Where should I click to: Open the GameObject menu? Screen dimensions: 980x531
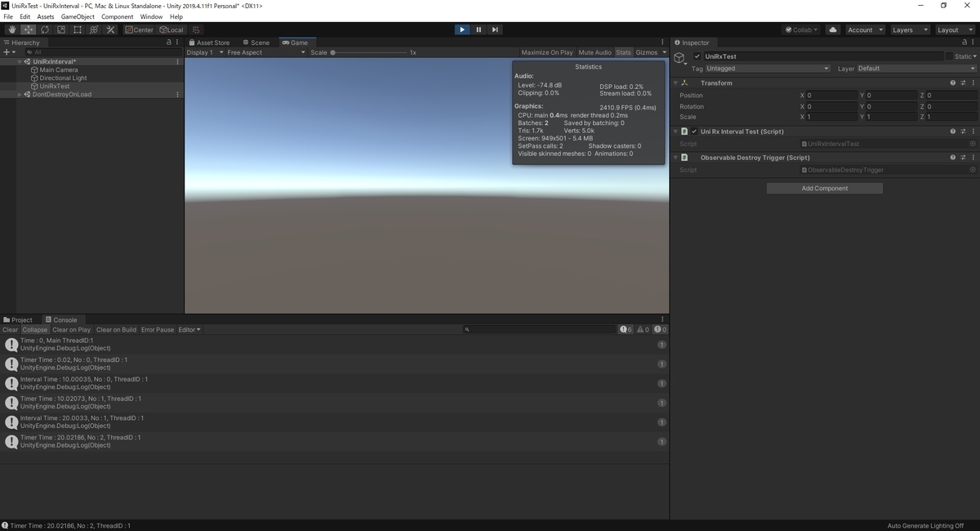(78, 16)
